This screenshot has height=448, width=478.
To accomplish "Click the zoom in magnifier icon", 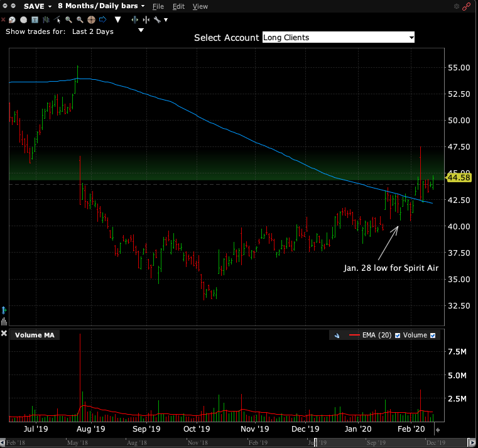I will (68, 20).
